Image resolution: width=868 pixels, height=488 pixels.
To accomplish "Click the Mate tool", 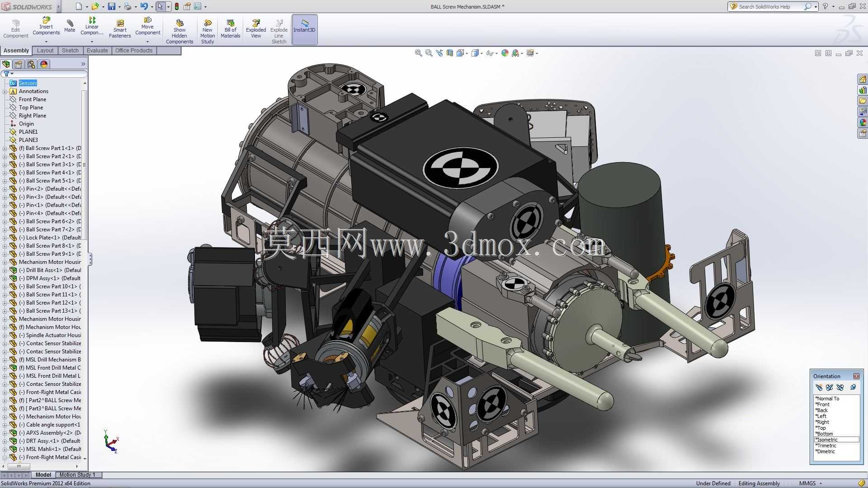I will (x=70, y=26).
